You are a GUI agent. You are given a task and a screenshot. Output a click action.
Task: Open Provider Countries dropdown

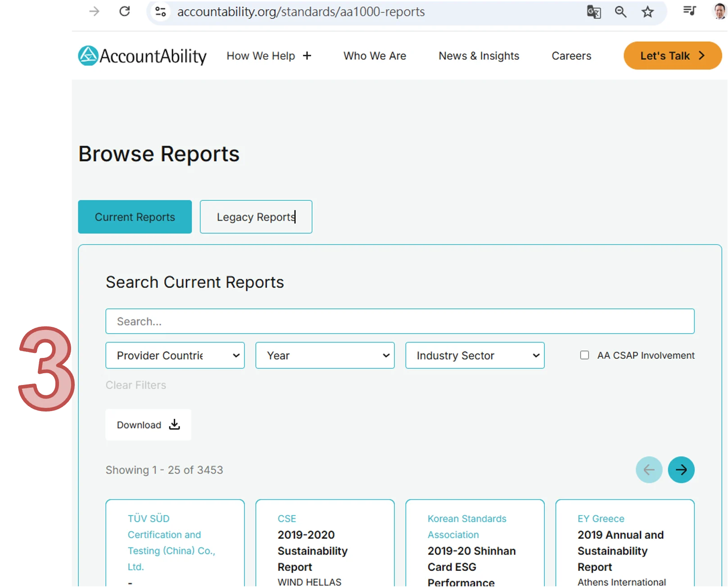[175, 355]
